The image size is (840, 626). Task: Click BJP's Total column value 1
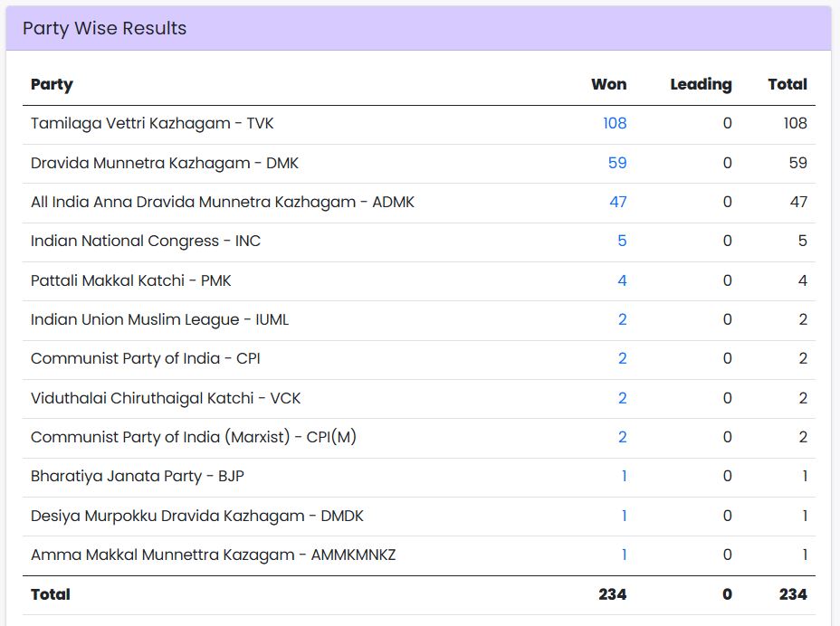805,476
